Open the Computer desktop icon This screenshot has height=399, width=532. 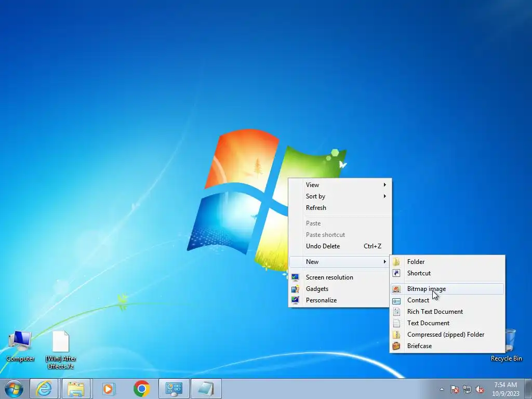[x=20, y=346]
